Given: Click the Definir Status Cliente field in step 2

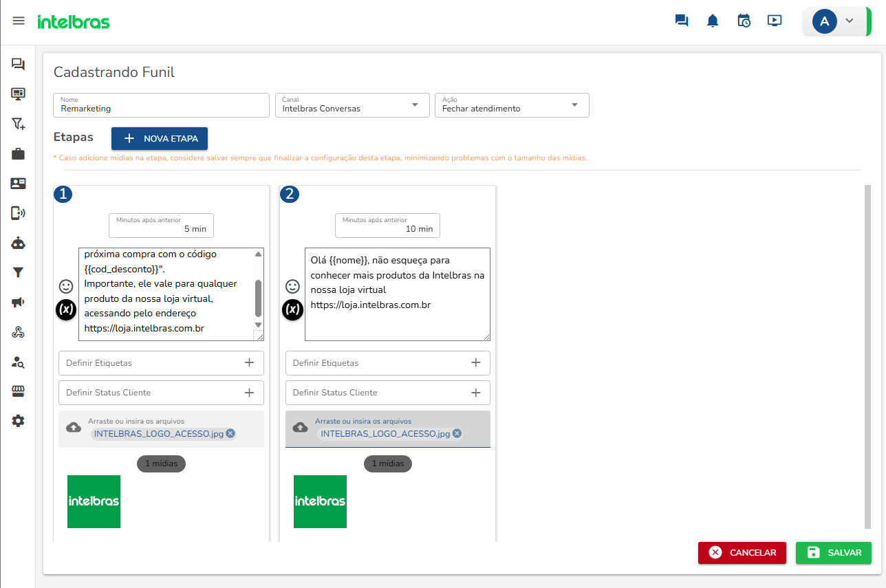Looking at the screenshot, I should click(387, 393).
